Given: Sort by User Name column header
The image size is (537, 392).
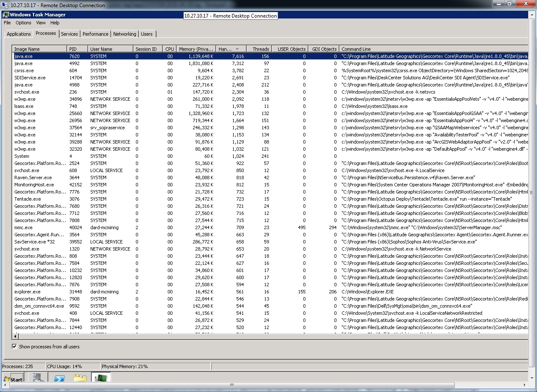Looking at the screenshot, I should click(x=110, y=49).
